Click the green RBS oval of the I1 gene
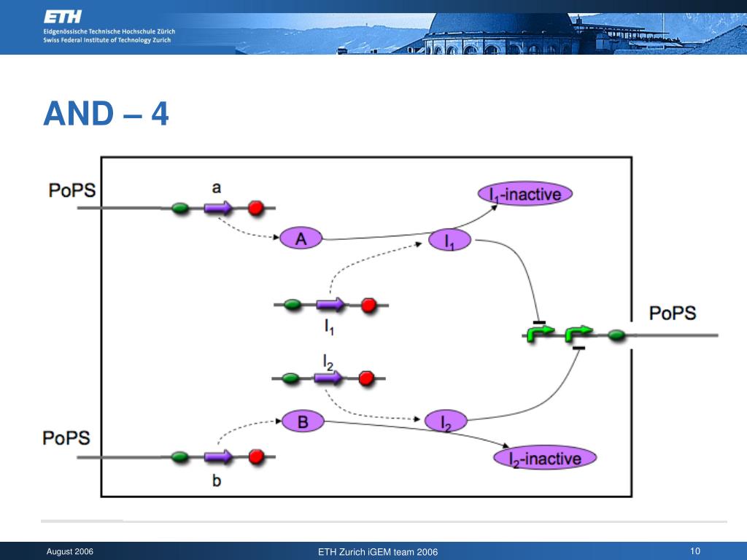The height and width of the screenshot is (560, 747). point(293,305)
